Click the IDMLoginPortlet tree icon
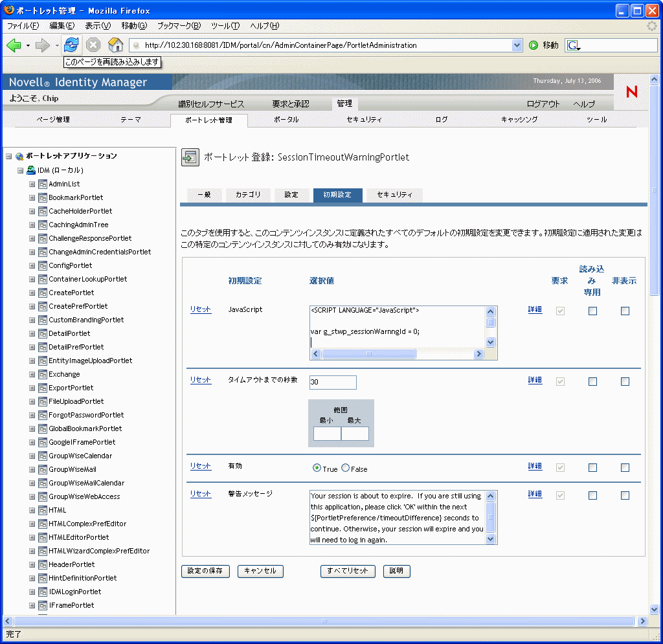 (x=42, y=592)
